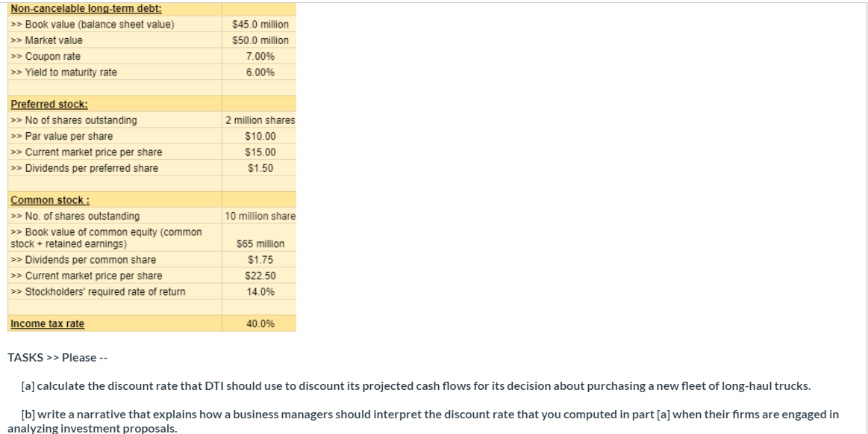868x434 pixels.
Task: Click the "Dividends per preferred share" label
Action: 92,168
